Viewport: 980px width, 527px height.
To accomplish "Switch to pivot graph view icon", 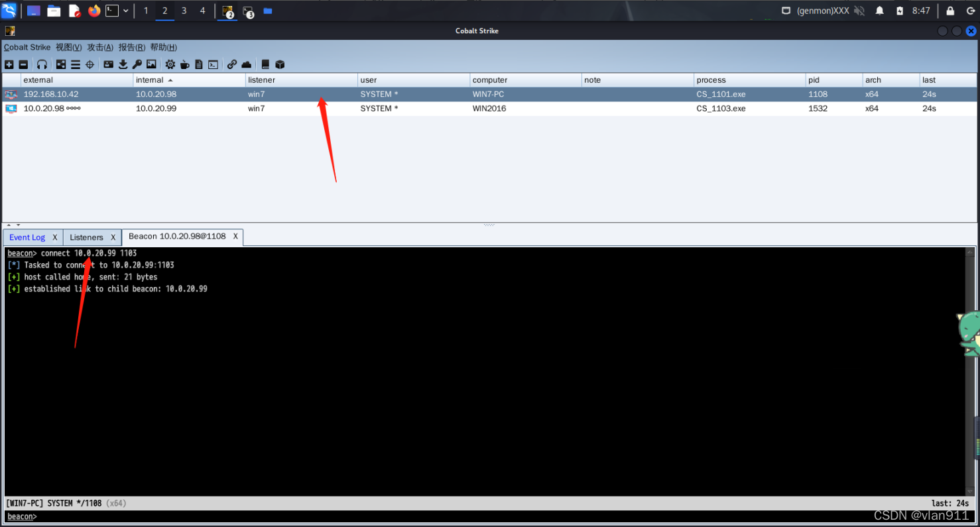I will click(x=61, y=64).
